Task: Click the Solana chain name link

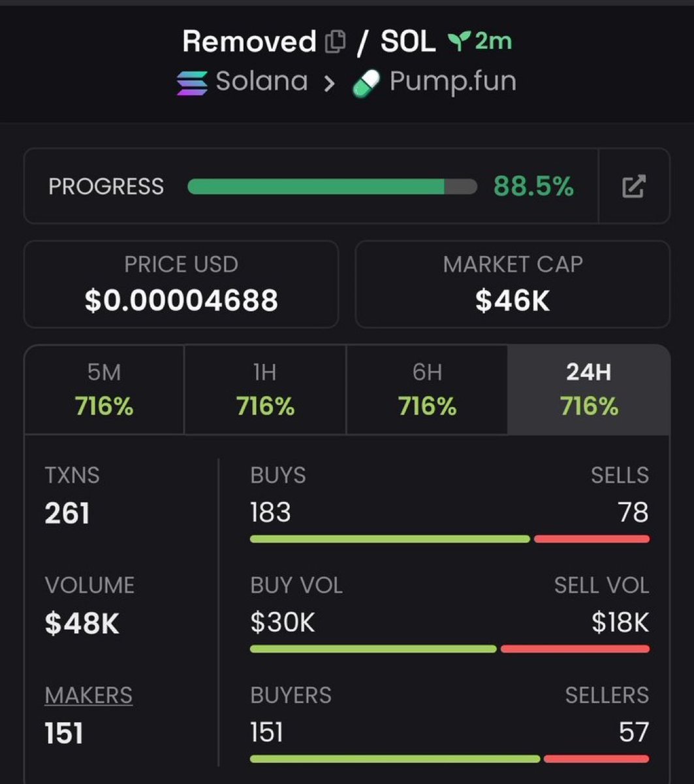Action: [x=262, y=82]
